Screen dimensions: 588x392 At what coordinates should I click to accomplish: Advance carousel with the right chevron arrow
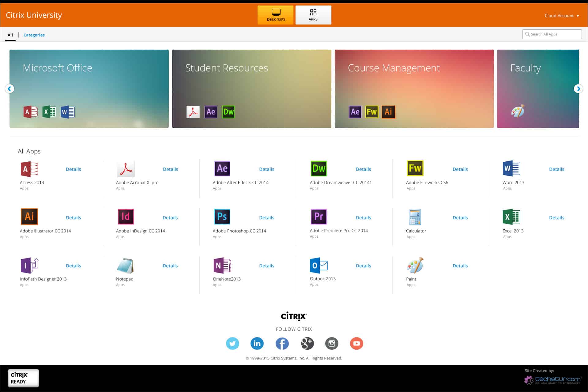578,89
